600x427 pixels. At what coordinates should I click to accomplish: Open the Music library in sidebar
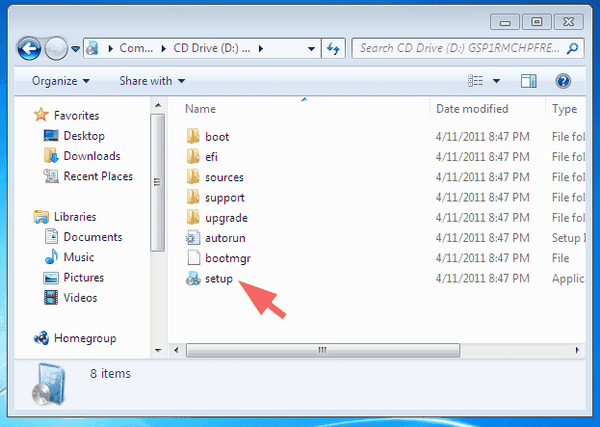[x=79, y=257]
